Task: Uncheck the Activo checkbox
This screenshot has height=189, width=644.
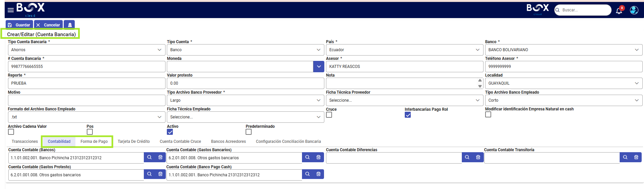Action: point(170,132)
